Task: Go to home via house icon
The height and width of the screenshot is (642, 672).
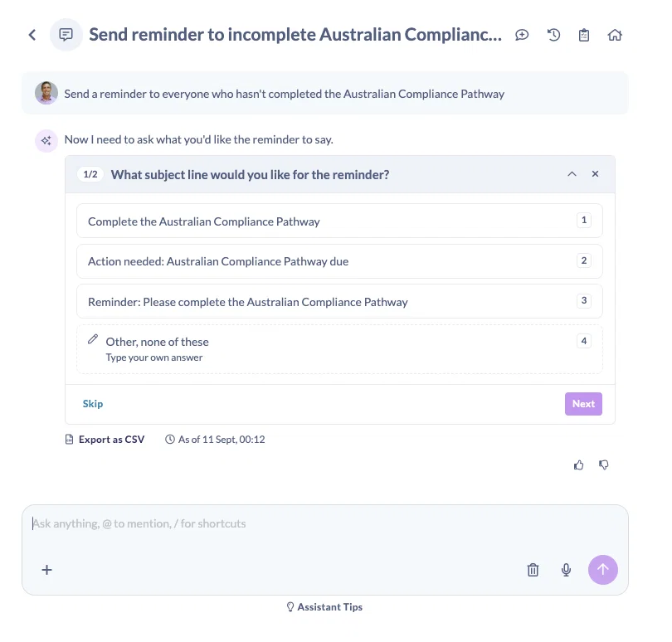Action: click(x=615, y=35)
